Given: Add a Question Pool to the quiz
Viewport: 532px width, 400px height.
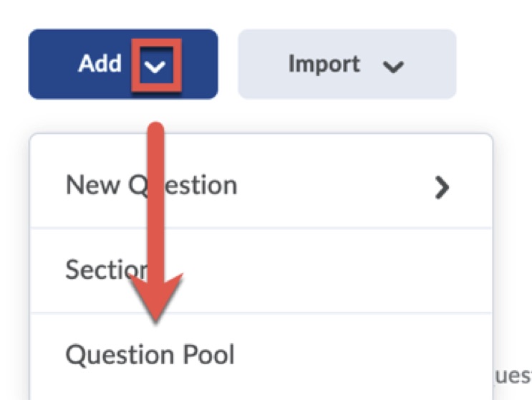Looking at the screenshot, I should [150, 354].
